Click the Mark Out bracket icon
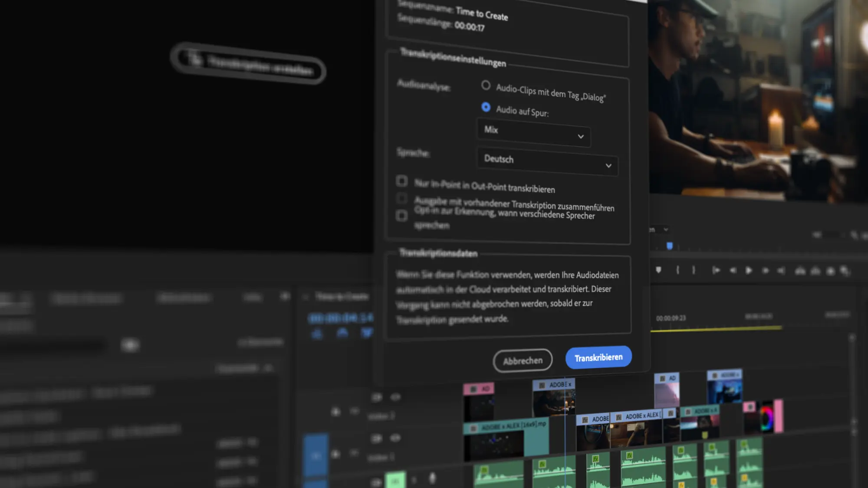Screen dimensions: 868x488 pyautogui.click(x=694, y=270)
